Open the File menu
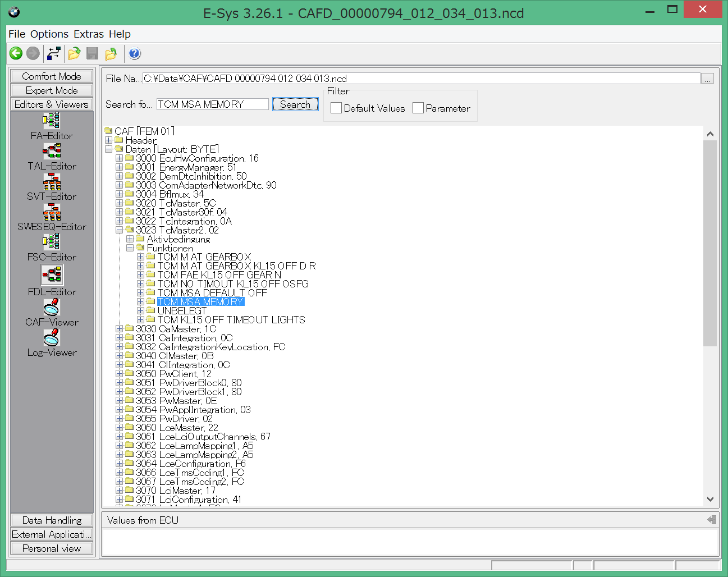The width and height of the screenshot is (728, 577). click(x=17, y=34)
